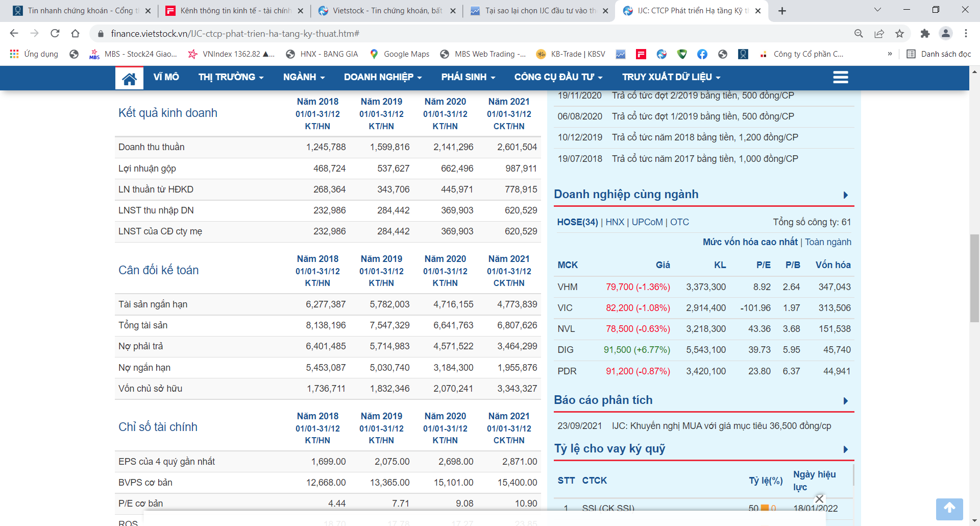Click browser back arrow
Screen dimensions: 980x526
click(14, 33)
